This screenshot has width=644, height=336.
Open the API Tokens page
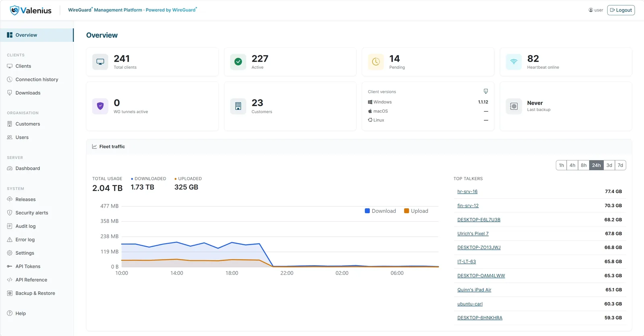point(37,266)
